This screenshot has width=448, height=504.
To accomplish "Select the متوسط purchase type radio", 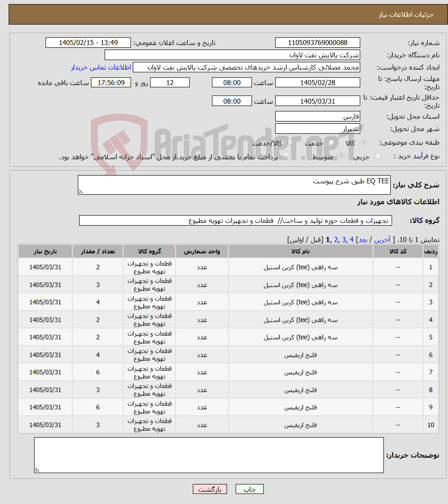I will 342,156.
